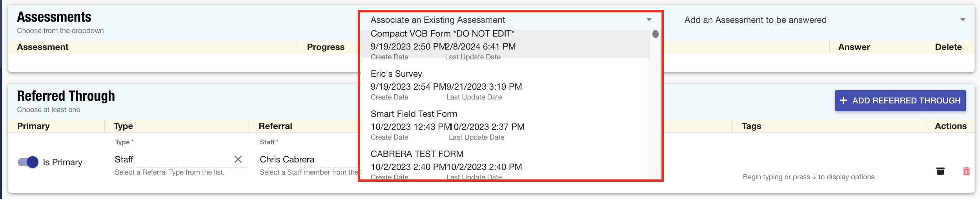Click the red trash delete icon
Screen dimensions: 980x199
966,171
